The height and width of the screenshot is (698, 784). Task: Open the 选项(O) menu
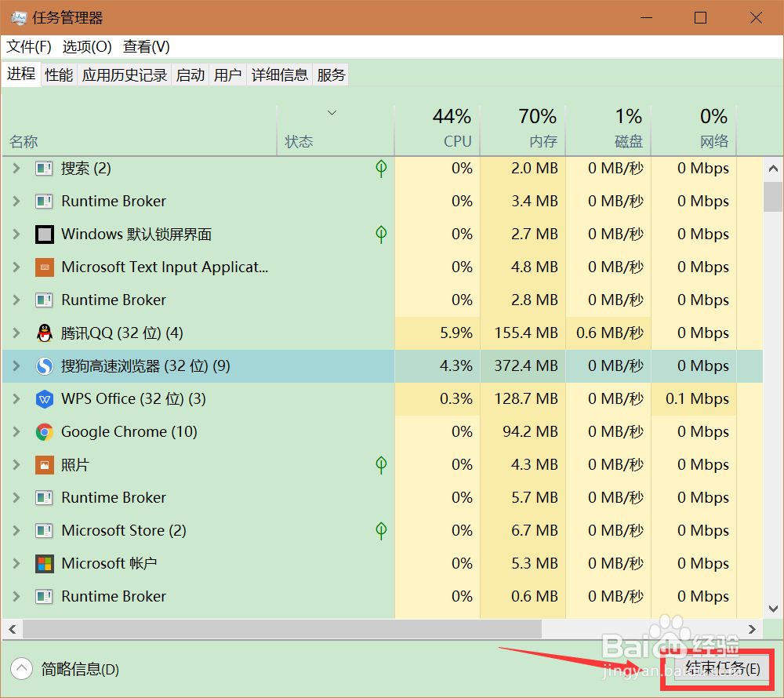[87, 46]
